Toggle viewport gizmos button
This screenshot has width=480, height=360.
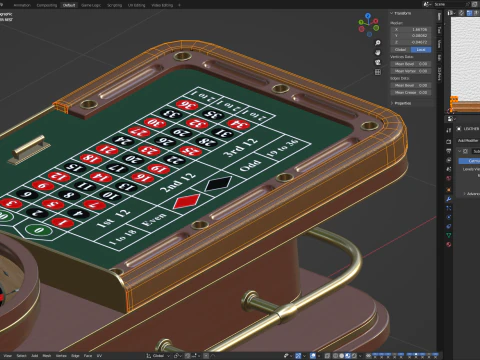pyautogui.click(x=298, y=356)
